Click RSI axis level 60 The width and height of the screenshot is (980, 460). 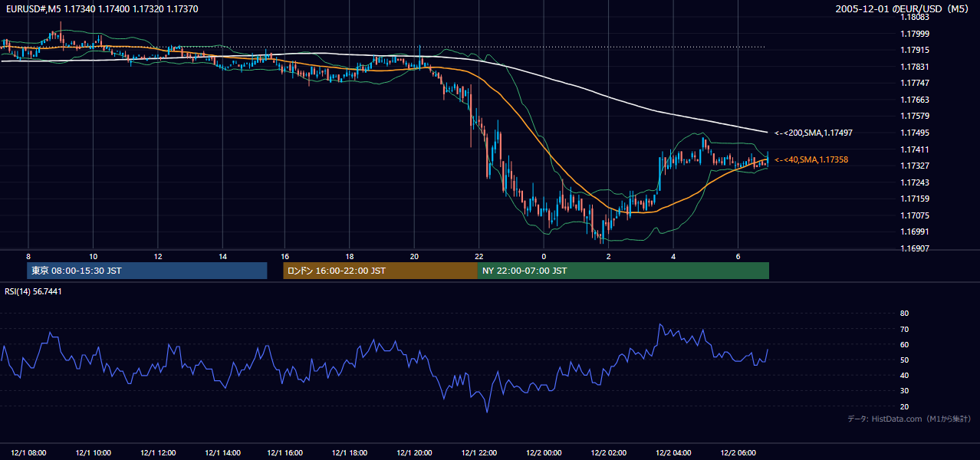pyautogui.click(x=904, y=344)
